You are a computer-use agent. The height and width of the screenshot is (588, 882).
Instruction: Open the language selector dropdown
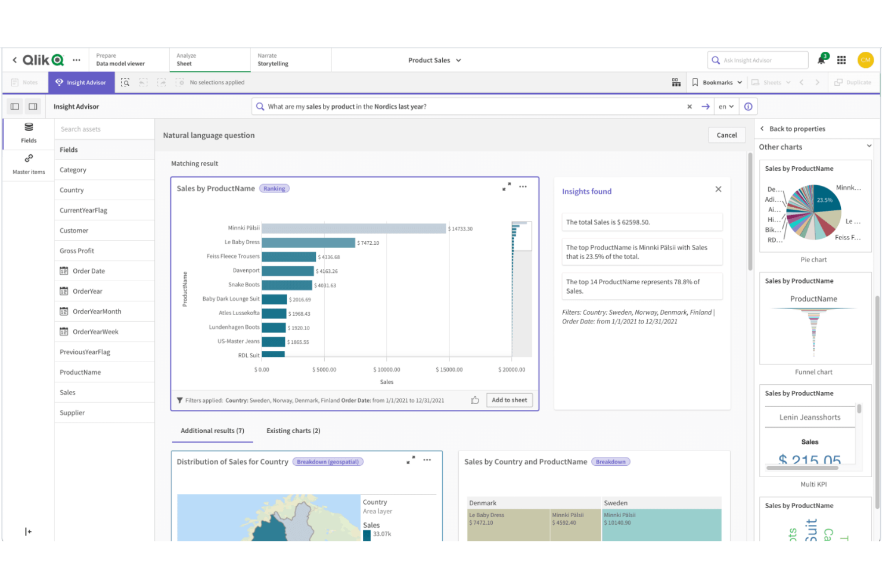(x=726, y=106)
